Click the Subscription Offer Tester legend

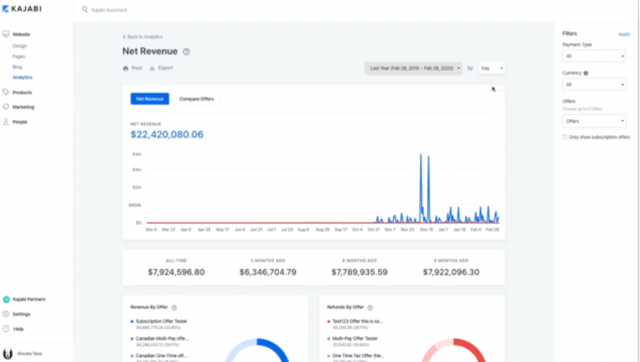[161, 321]
